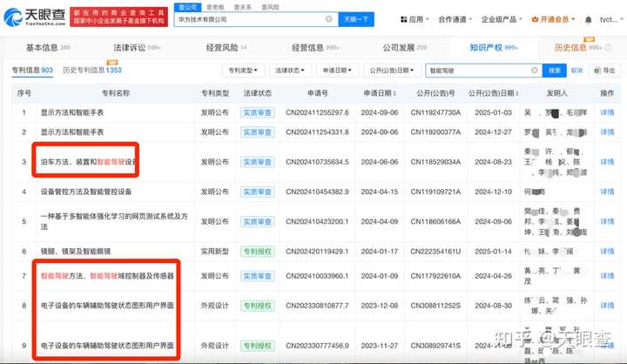The image size is (627, 364).
Task: Switch to the 经营信息 tab
Action: (315, 48)
